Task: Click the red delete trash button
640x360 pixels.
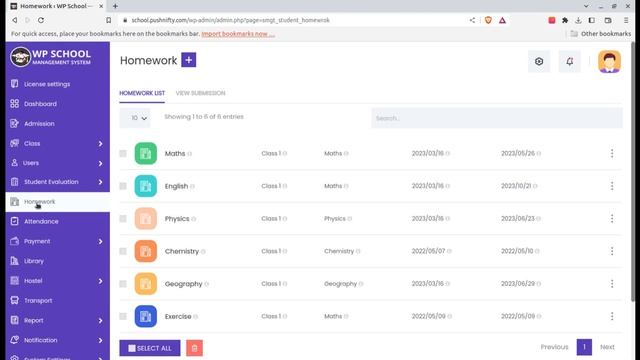Action: 194,348
